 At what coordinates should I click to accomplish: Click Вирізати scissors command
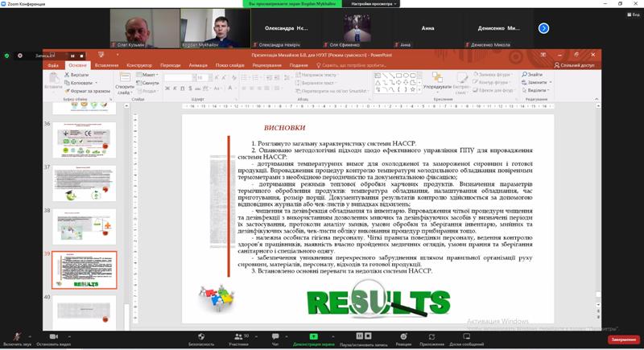[76, 75]
